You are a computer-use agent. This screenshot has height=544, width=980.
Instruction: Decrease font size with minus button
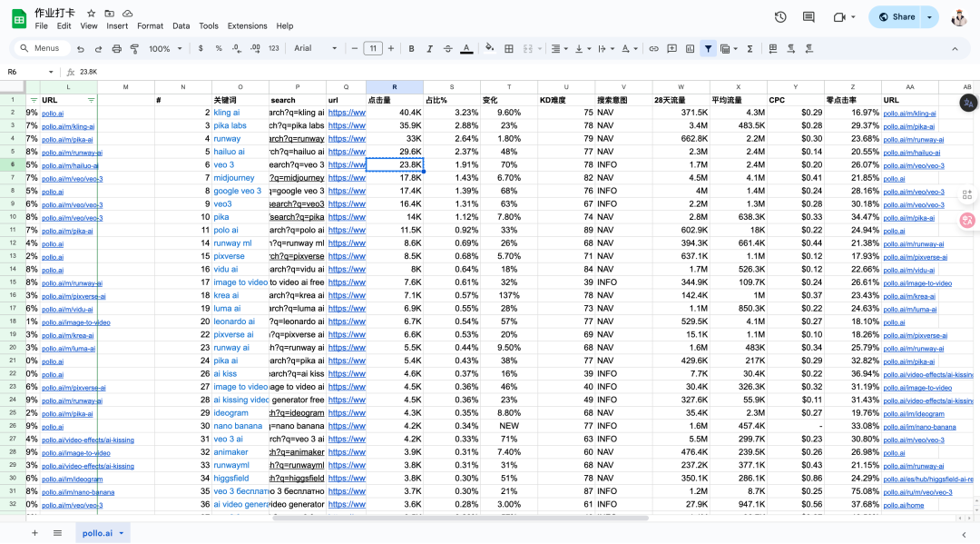pyautogui.click(x=355, y=48)
